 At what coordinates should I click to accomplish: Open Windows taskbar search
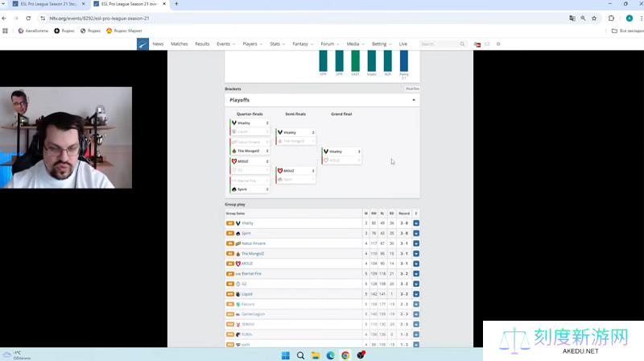(300, 355)
